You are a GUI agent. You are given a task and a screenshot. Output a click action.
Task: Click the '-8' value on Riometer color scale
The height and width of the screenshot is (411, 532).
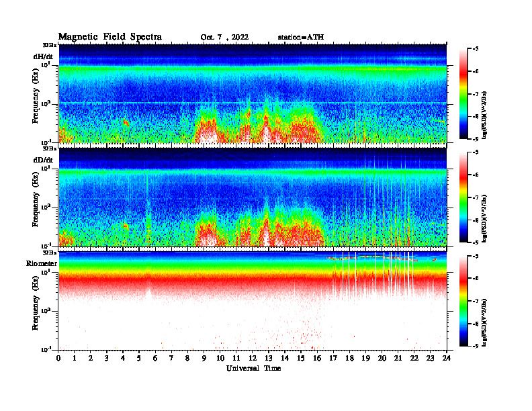click(476, 324)
